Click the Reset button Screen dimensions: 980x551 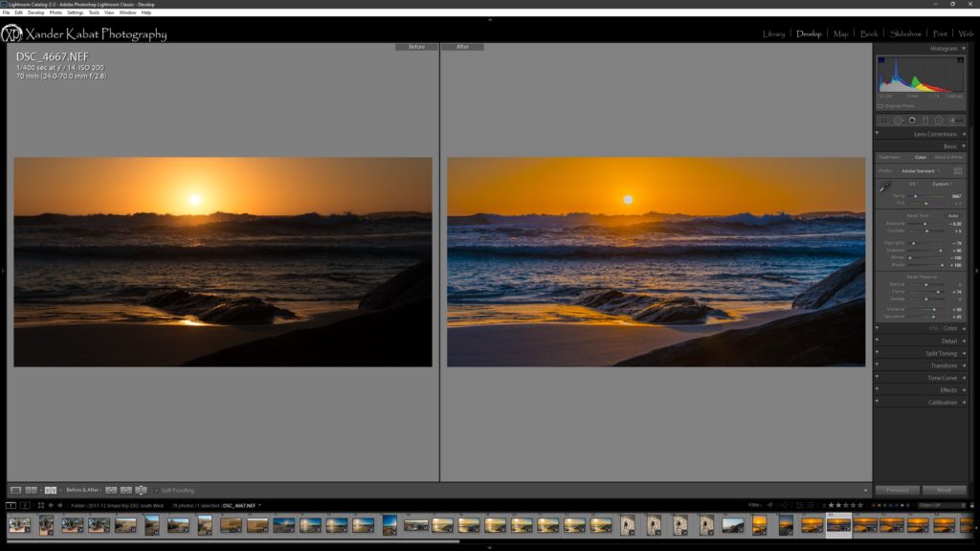944,490
